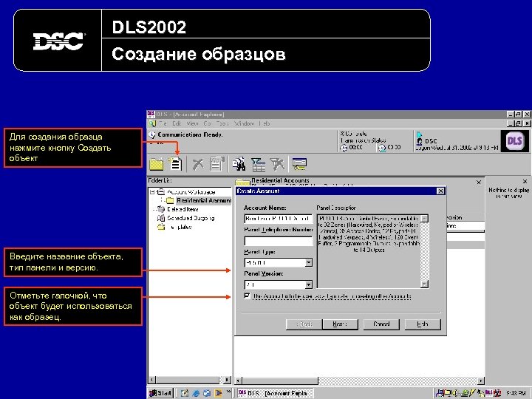Click the Delete (X) toolbar icon

point(198,164)
